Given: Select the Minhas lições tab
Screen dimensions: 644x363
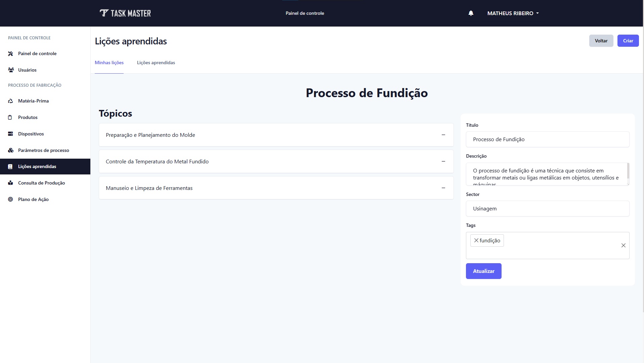Looking at the screenshot, I should 109,63.
